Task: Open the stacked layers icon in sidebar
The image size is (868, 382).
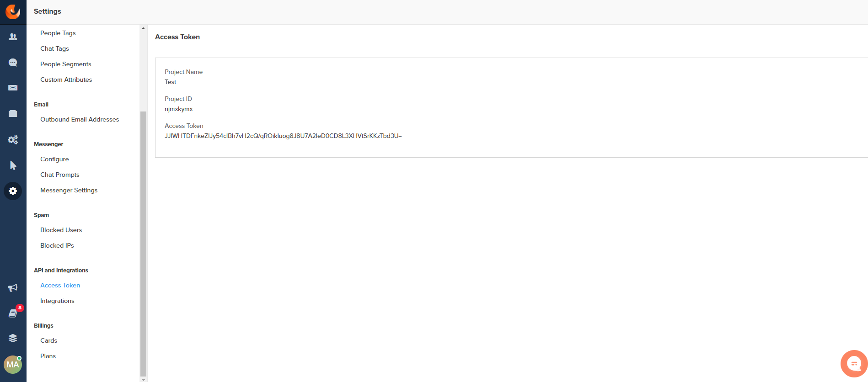Action: 13,338
